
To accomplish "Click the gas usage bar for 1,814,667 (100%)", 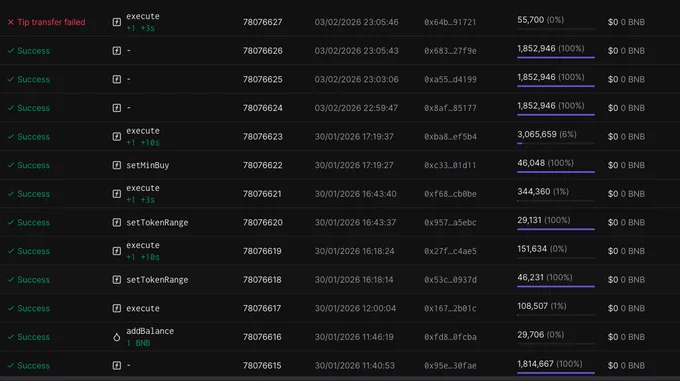I will (x=556, y=373).
